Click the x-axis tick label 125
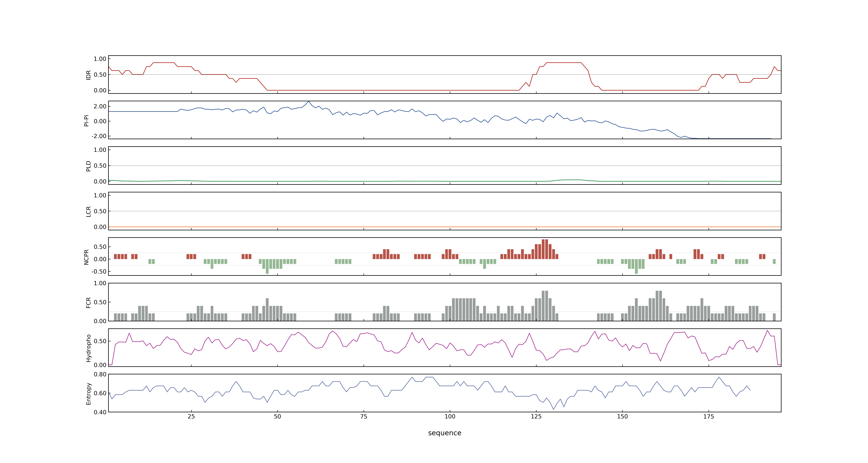Viewport: 868px width, 463px height. [x=536, y=416]
